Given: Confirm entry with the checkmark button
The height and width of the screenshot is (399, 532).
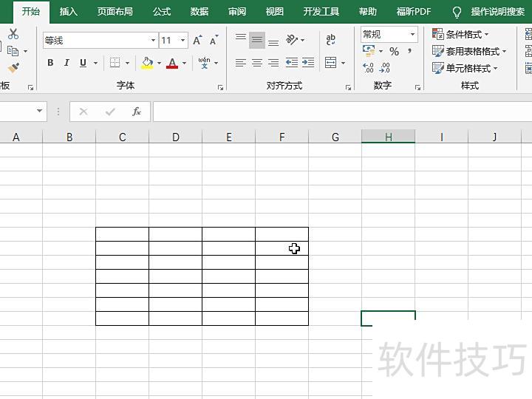Looking at the screenshot, I should [x=110, y=112].
